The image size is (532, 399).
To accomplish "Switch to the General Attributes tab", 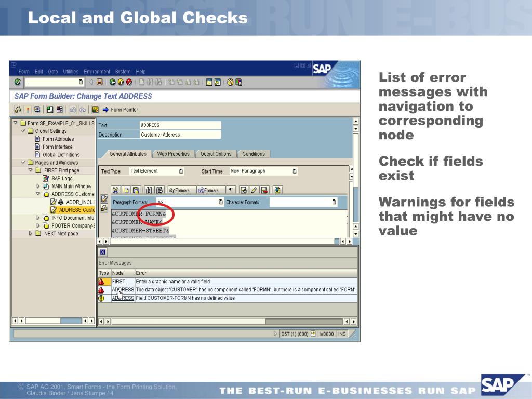I will click(x=128, y=154).
